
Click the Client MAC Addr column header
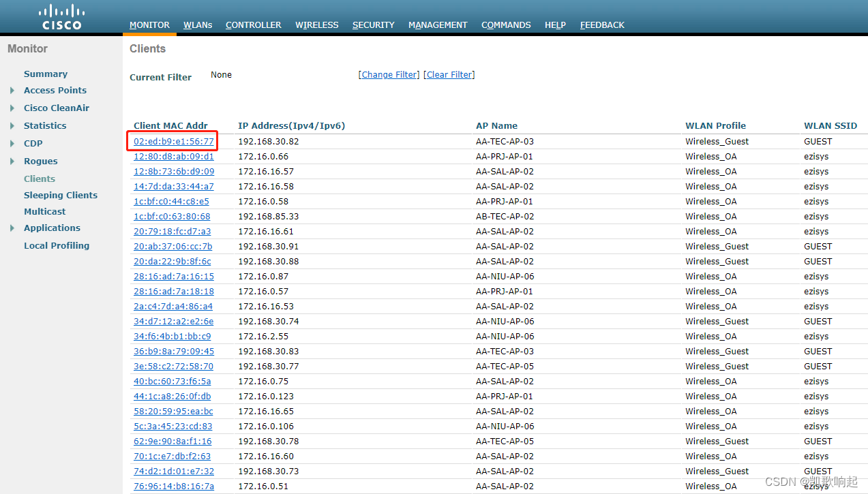point(170,125)
